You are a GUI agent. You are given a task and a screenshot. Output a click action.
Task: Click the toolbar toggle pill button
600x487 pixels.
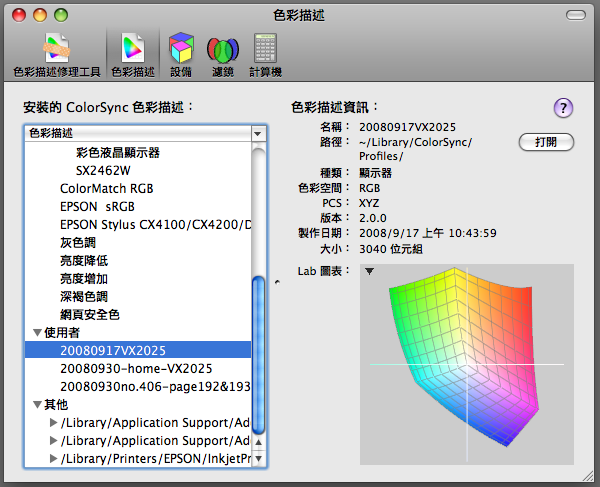pyautogui.click(x=576, y=15)
